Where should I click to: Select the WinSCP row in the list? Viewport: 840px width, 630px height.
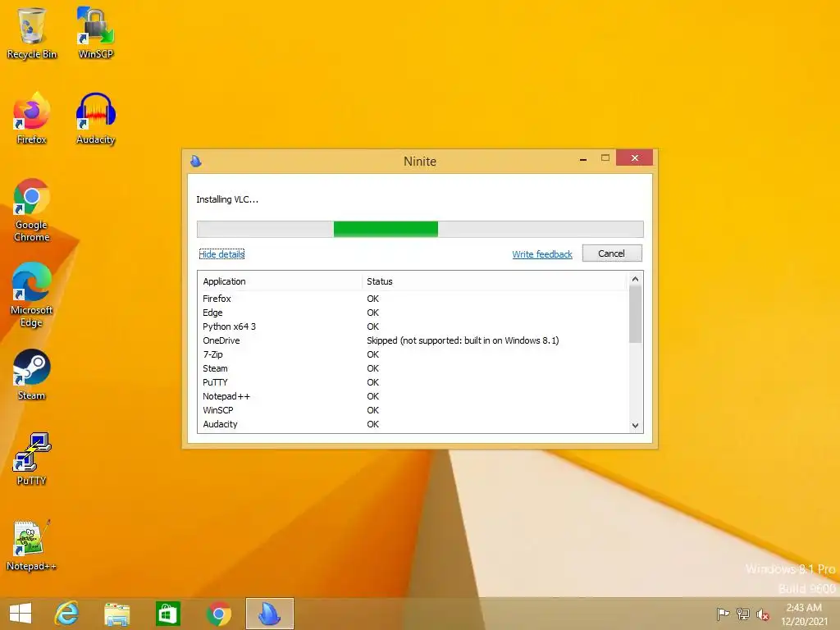tap(413, 410)
